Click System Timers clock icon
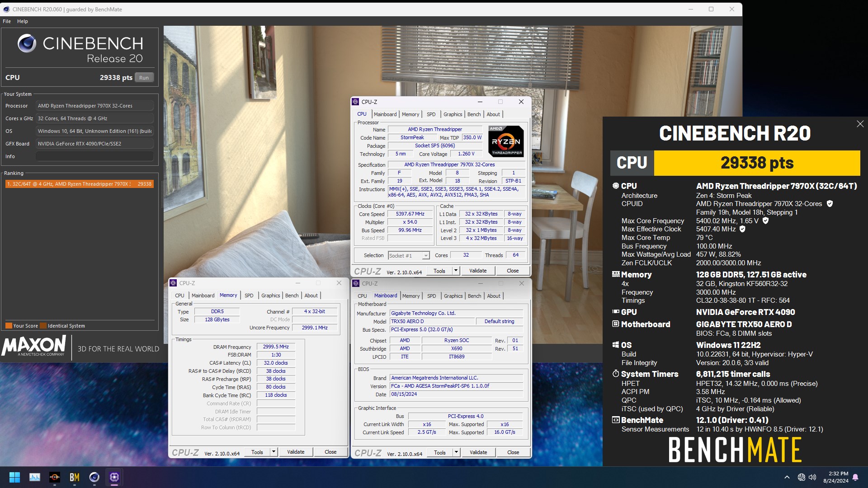Screen dimensions: 868x488 coord(615,374)
